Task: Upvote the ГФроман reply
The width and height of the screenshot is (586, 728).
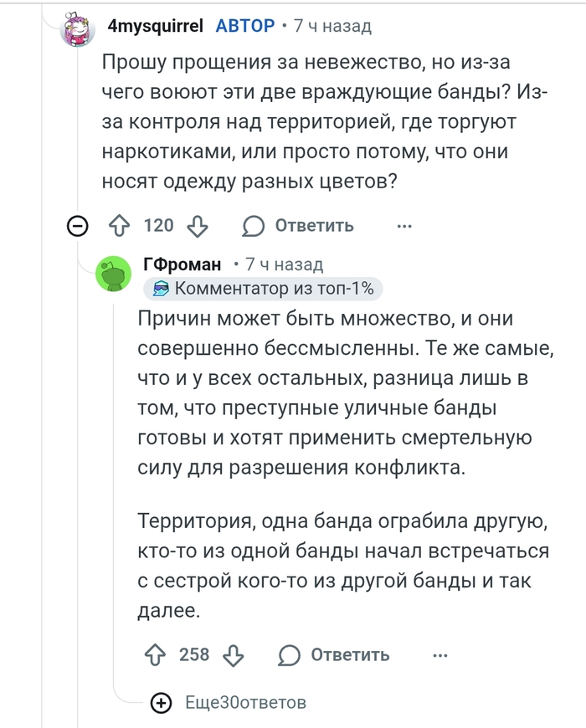Action: coord(155,654)
